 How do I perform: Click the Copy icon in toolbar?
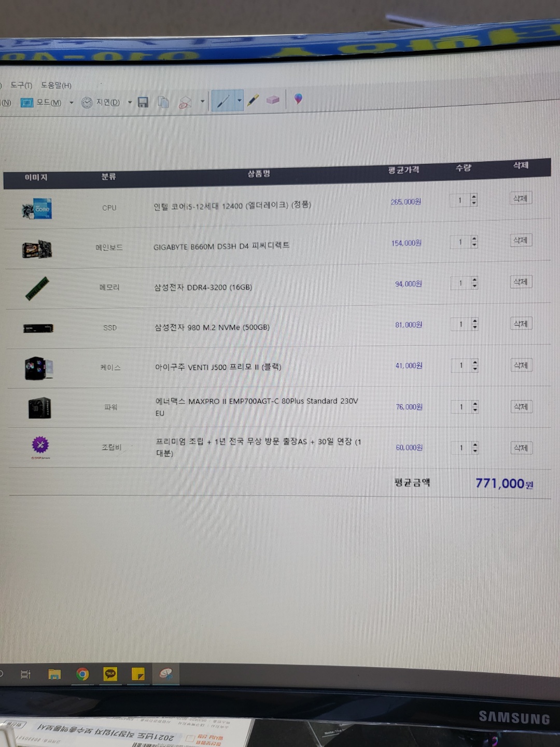(163, 102)
